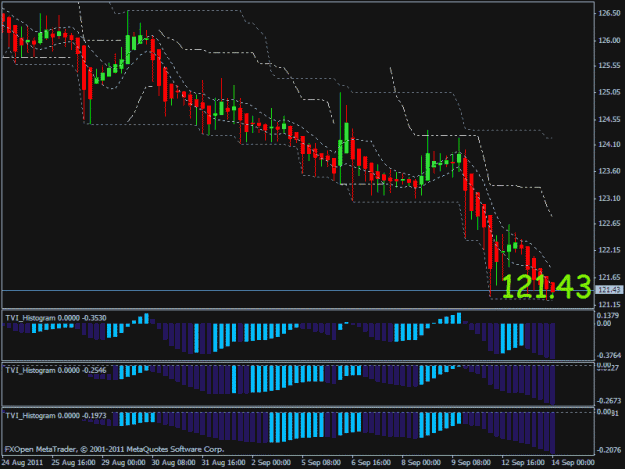625x469 pixels.
Task: Click the 121.15 price axis label
Action: click(x=609, y=304)
